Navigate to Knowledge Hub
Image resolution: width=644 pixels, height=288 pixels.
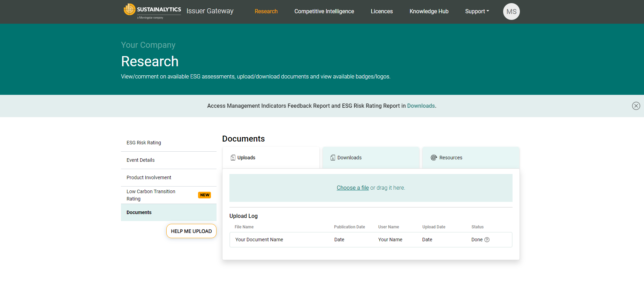click(x=429, y=12)
